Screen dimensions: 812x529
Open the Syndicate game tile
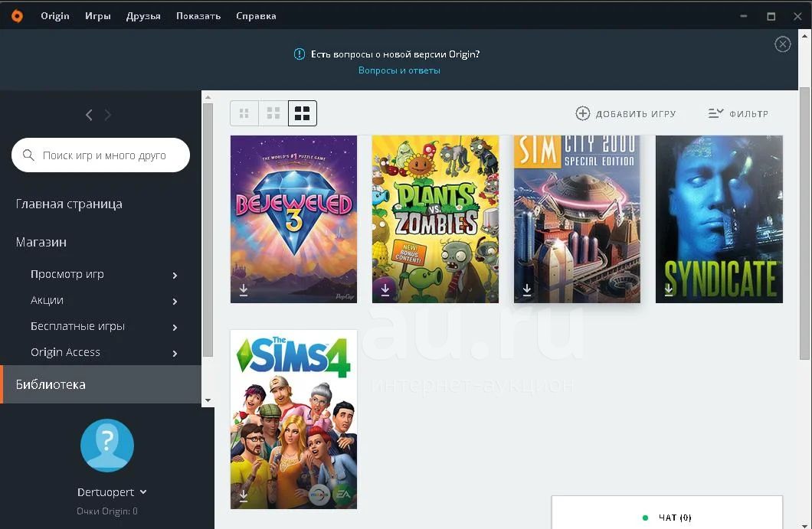point(719,219)
